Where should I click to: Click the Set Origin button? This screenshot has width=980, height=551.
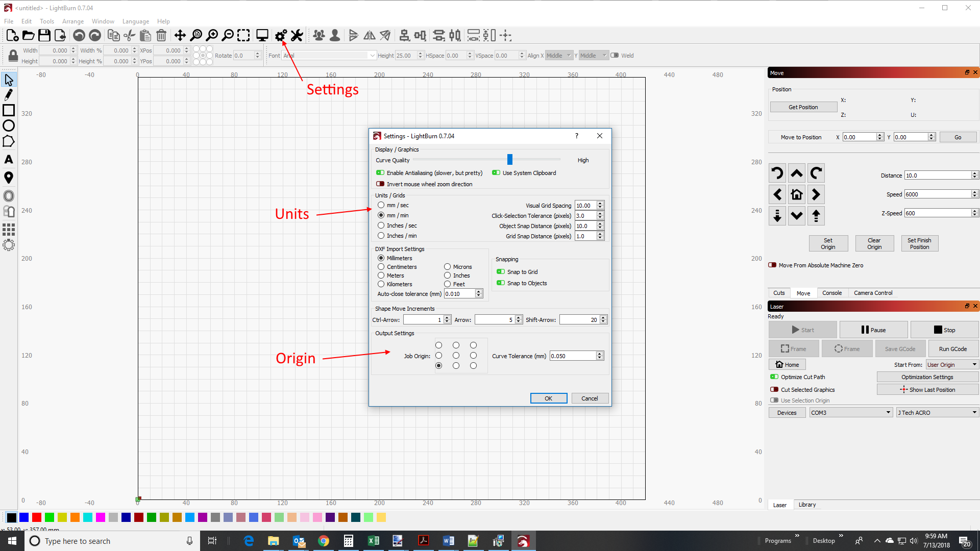pyautogui.click(x=828, y=243)
